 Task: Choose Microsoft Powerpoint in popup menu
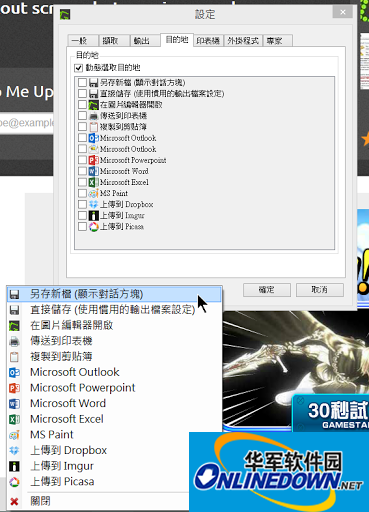coord(114,388)
